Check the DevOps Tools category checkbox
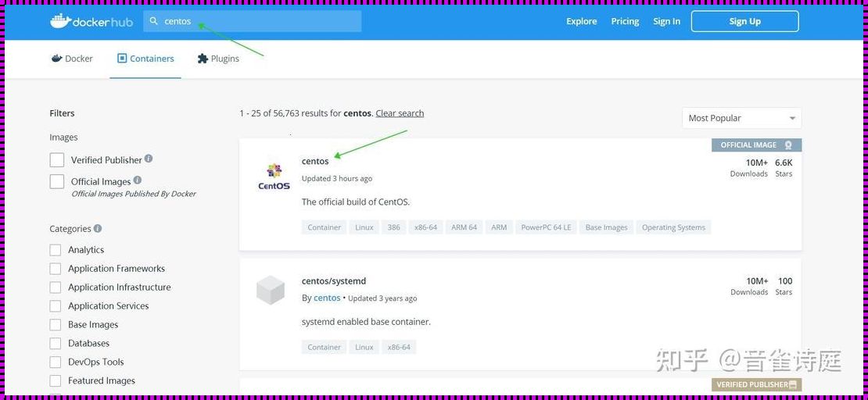The width and height of the screenshot is (868, 400). [56, 362]
